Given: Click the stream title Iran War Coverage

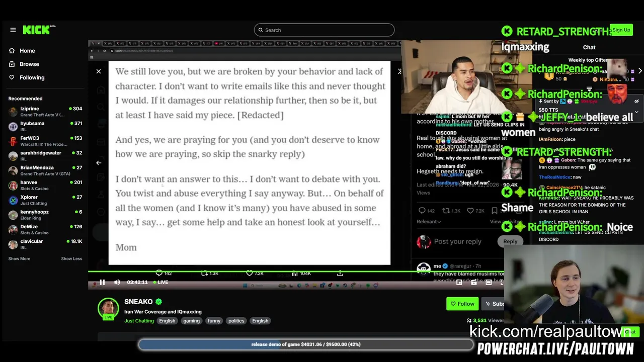Looking at the screenshot, I should 163,312.
